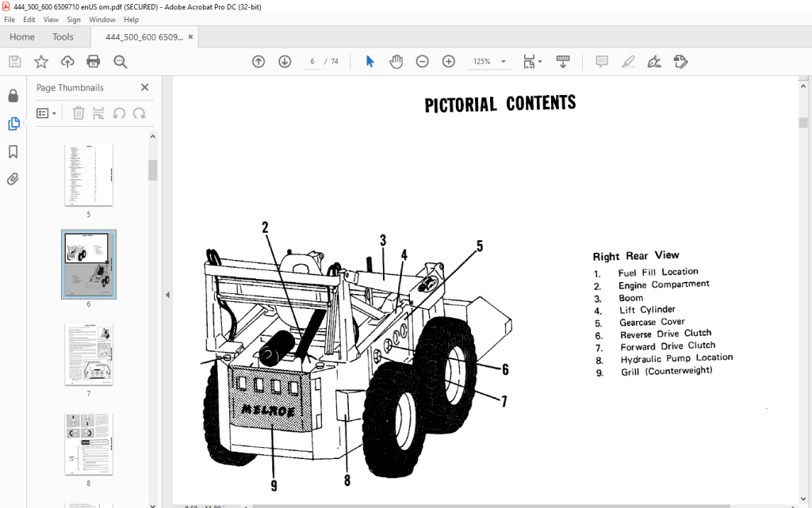Select the Hand pan tool
Viewport: 812px width, 508px height.
click(x=396, y=62)
